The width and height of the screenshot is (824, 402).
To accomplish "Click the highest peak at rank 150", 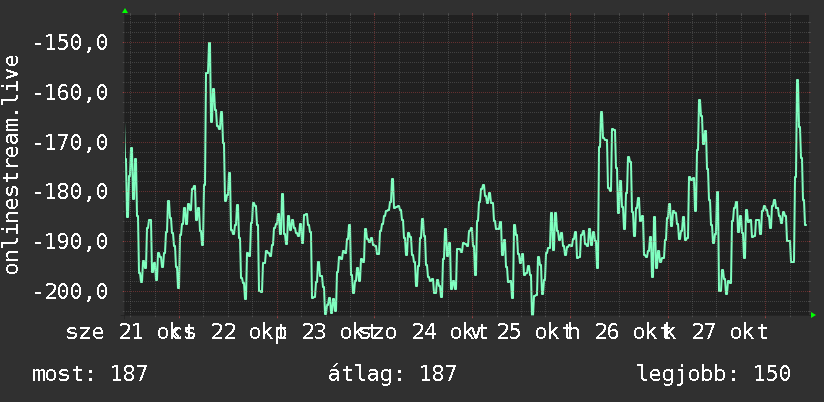I will tap(209, 44).
